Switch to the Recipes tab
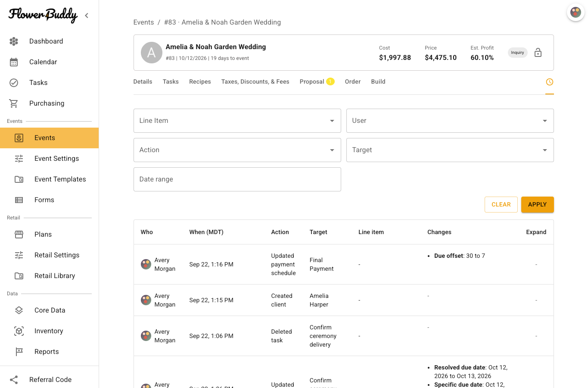 click(200, 82)
